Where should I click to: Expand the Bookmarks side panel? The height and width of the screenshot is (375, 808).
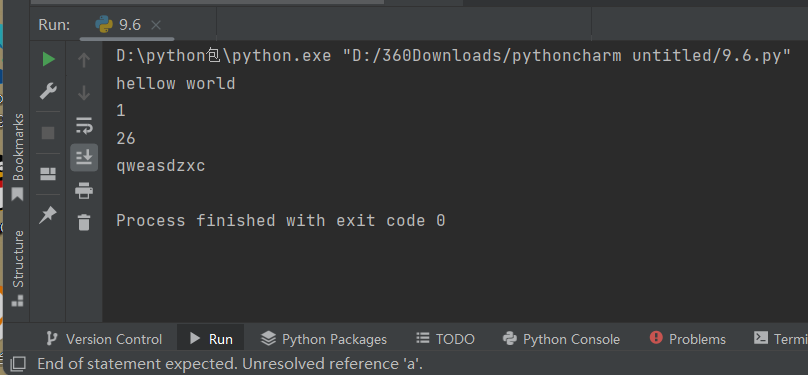coord(18,157)
